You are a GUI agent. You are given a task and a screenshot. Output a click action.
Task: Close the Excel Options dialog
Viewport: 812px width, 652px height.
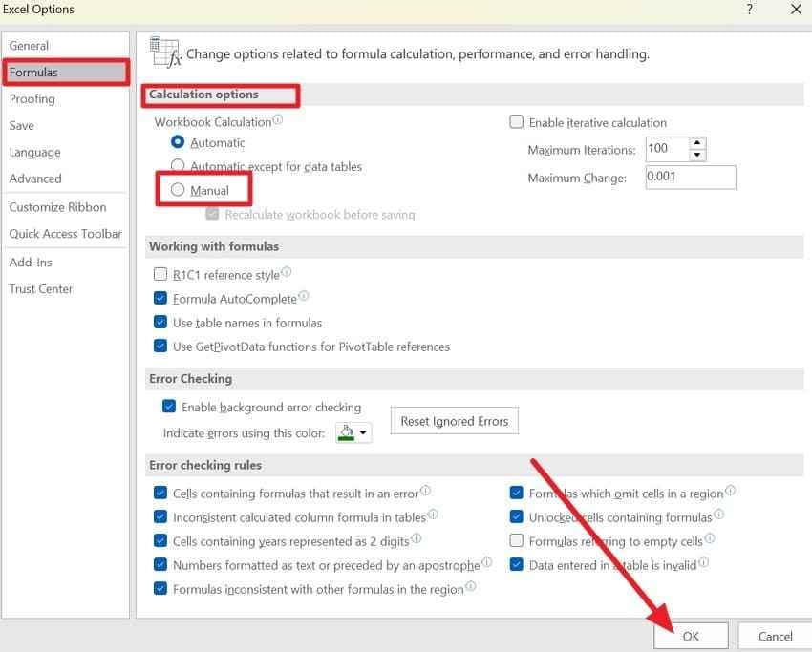797,9
